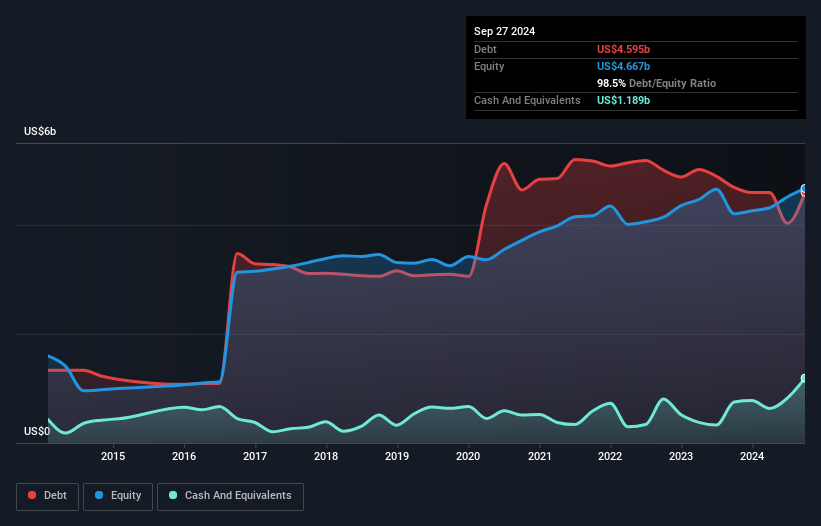Click the blue Equity legend dot
This screenshot has width=821, height=526.
[x=99, y=495]
